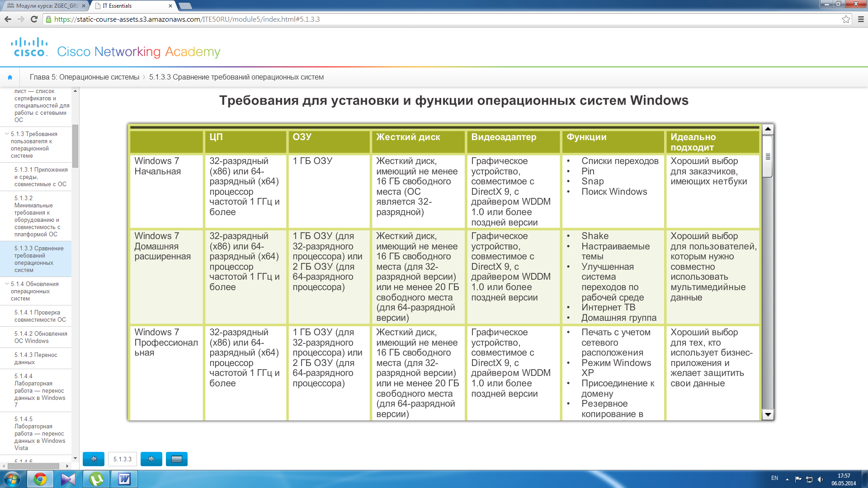Open a new browser tab
Screen dimensions: 868x488
(x=185, y=6)
